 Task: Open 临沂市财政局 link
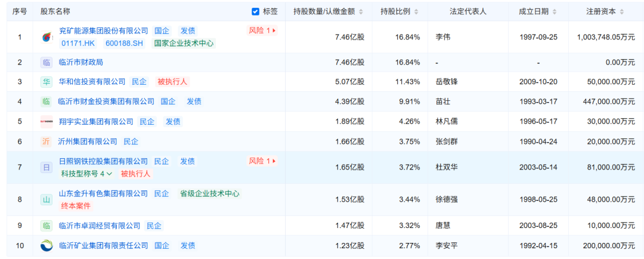[81, 63]
